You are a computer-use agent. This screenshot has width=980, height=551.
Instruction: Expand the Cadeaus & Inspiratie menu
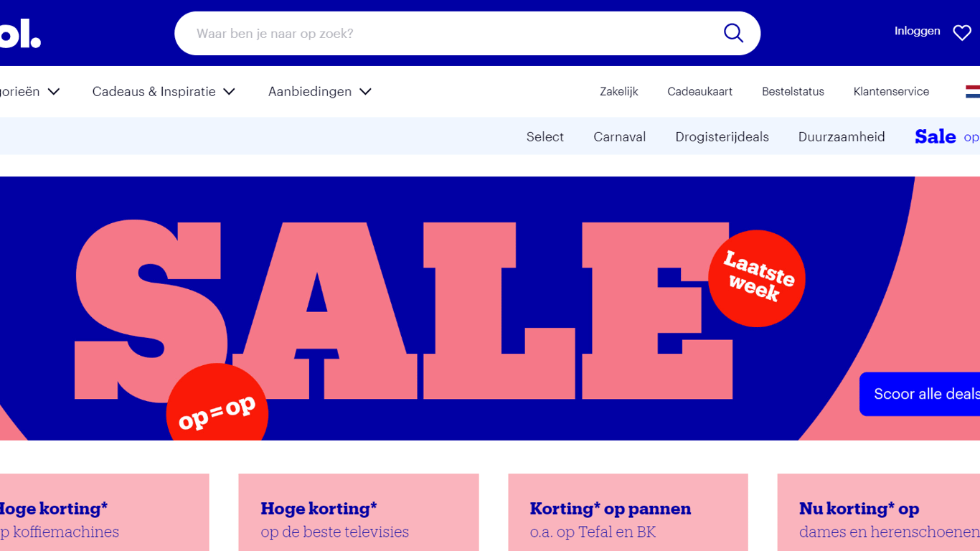point(164,92)
